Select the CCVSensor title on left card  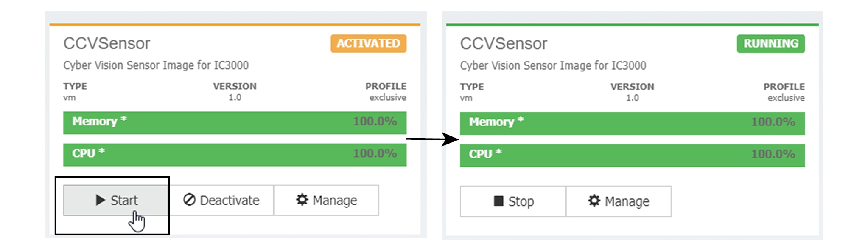tap(106, 43)
